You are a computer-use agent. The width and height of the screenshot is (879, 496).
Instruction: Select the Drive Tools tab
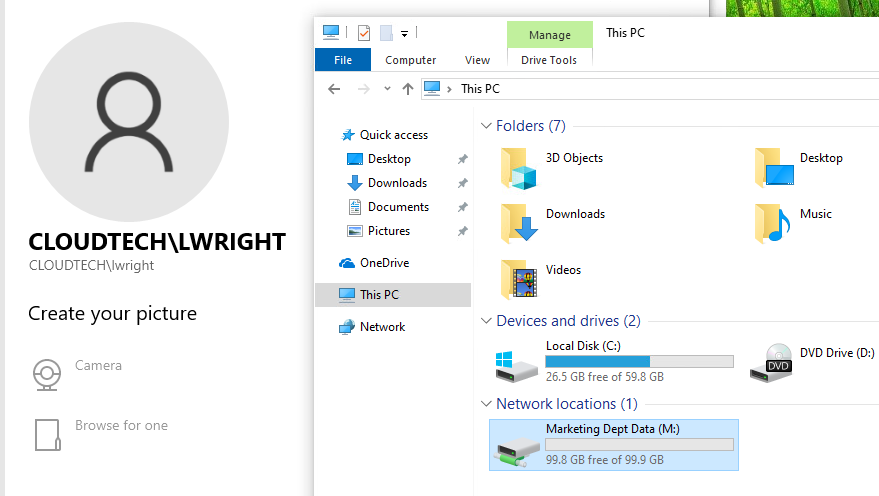[x=549, y=60]
